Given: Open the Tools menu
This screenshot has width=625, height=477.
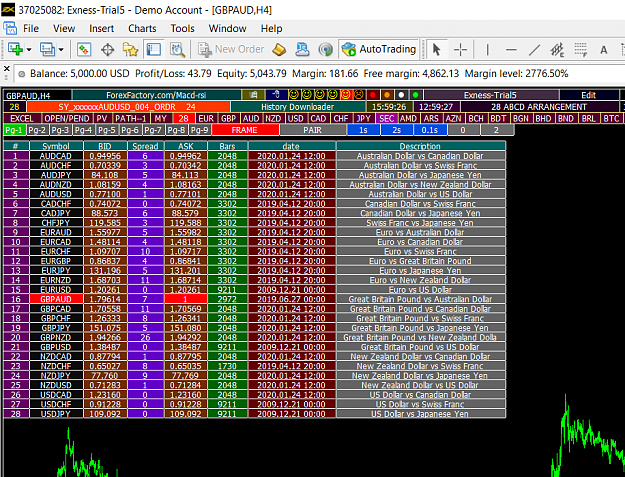Looking at the screenshot, I should click(183, 28).
